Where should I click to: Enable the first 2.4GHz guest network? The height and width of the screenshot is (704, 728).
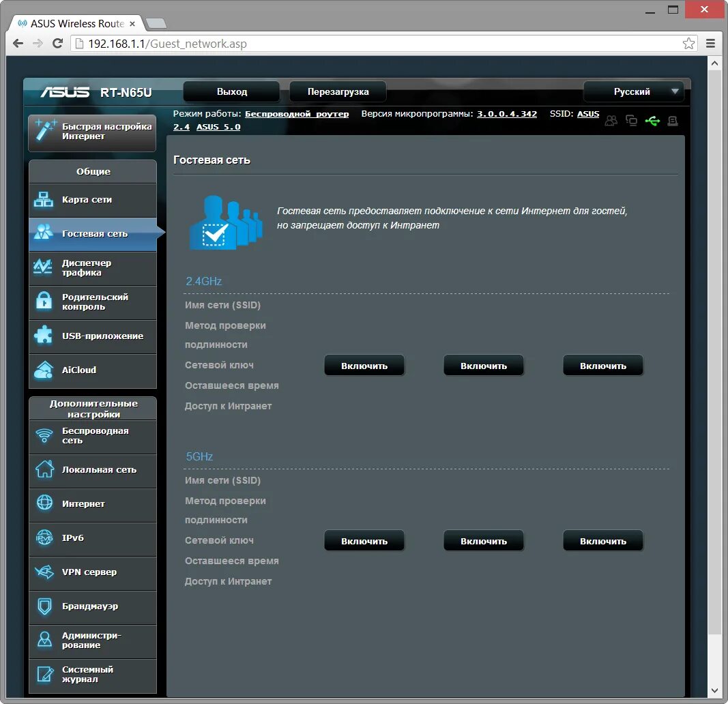tap(364, 365)
